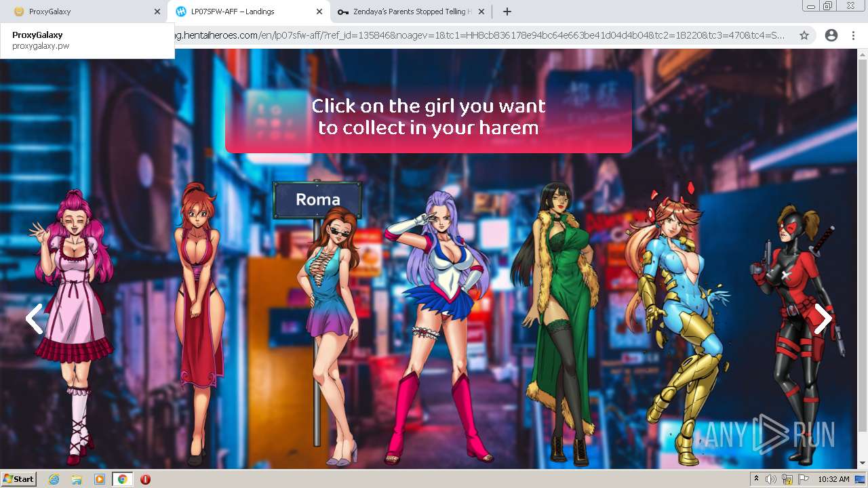Open the Zendaya's Parents Stopped Telling tab
Viewport: 868px width, 488px height.
pyautogui.click(x=410, y=12)
